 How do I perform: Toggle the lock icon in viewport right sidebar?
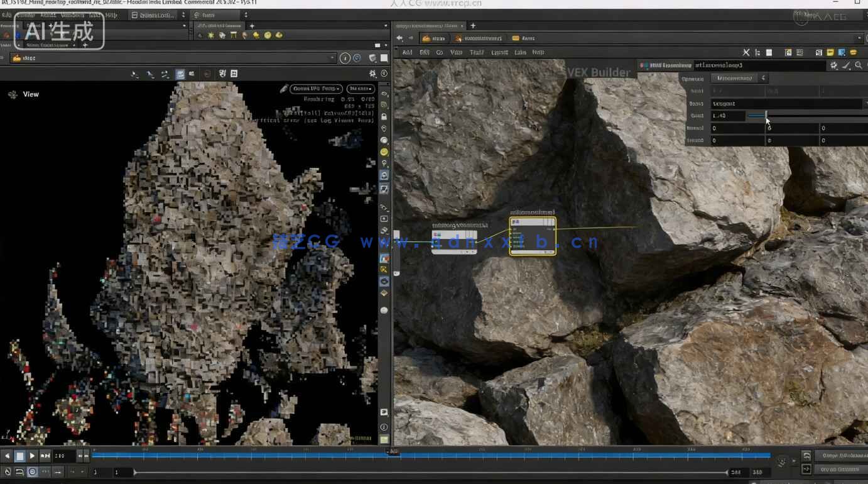pos(384,117)
